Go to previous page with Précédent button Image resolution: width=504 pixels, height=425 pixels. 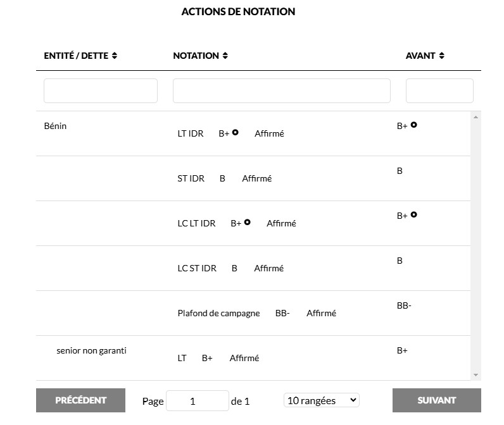click(x=80, y=400)
